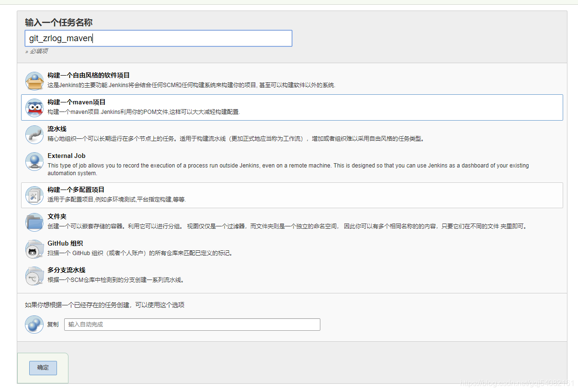Choose 构建一个maven项目 title
Image resolution: width=578 pixels, height=392 pixels.
(x=77, y=102)
